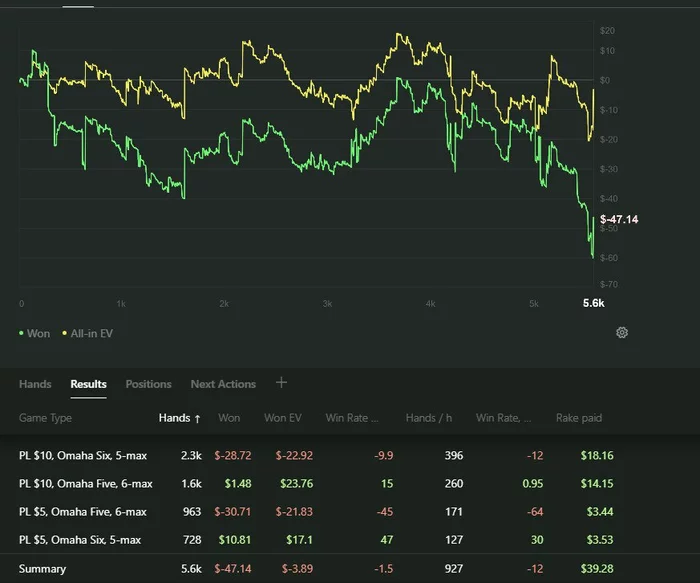The image size is (700, 583).
Task: Sort table by Won EV column
Action: point(282,418)
